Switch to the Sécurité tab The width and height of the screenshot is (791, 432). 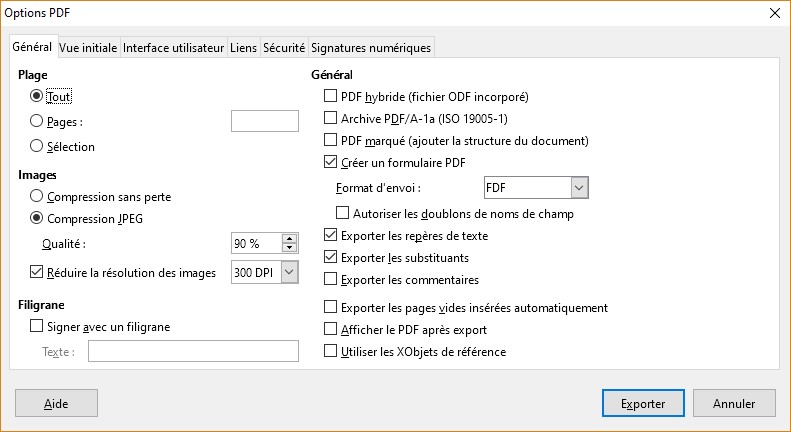[284, 47]
